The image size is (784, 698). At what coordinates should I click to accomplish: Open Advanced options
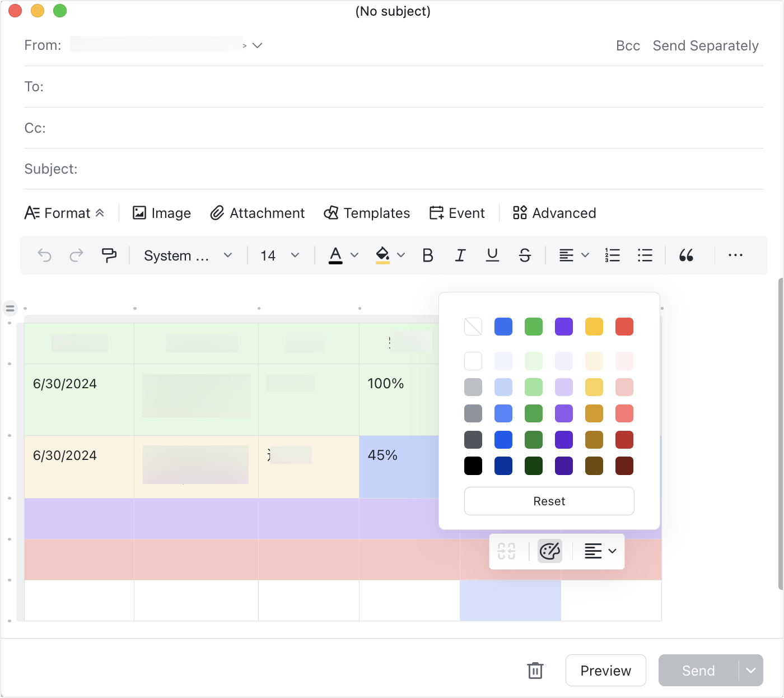(554, 213)
